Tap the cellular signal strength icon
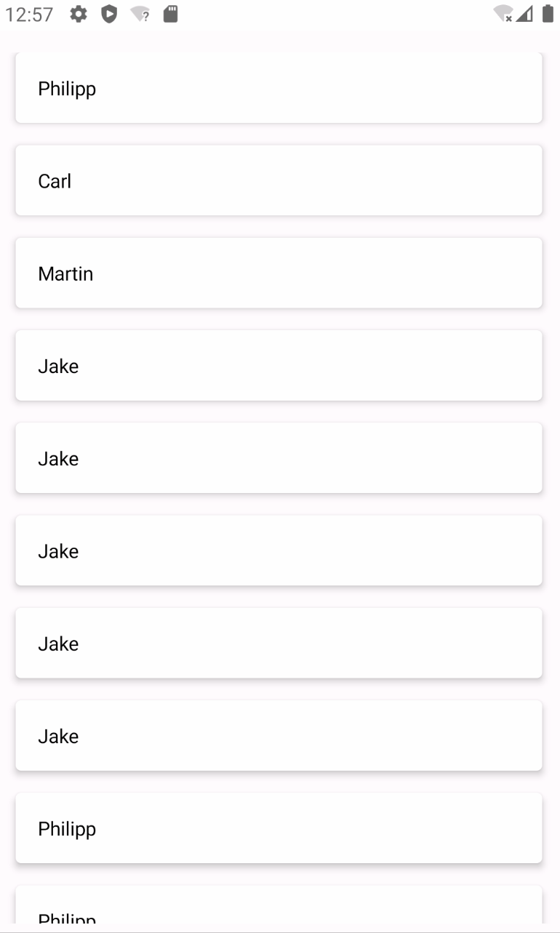This screenshot has width=560, height=933. point(524,14)
